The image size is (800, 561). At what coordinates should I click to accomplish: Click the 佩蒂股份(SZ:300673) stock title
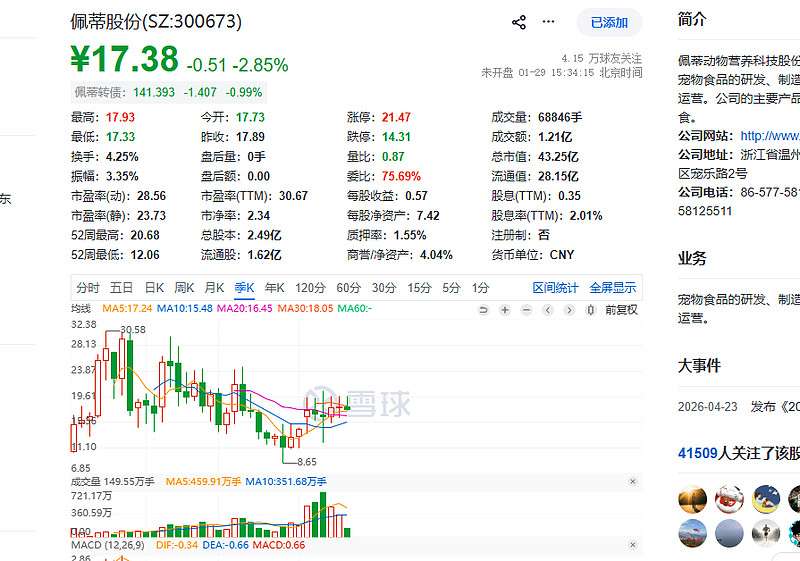[156, 21]
